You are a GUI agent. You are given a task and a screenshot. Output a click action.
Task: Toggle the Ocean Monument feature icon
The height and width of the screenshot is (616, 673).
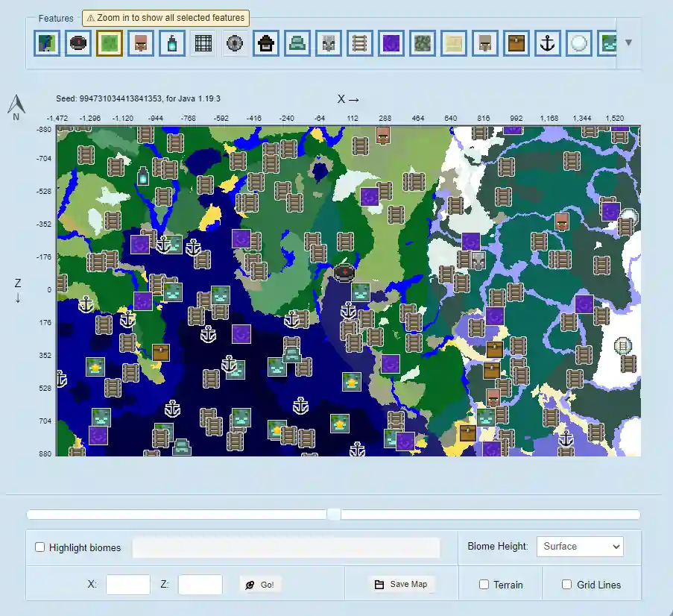[x=297, y=43]
